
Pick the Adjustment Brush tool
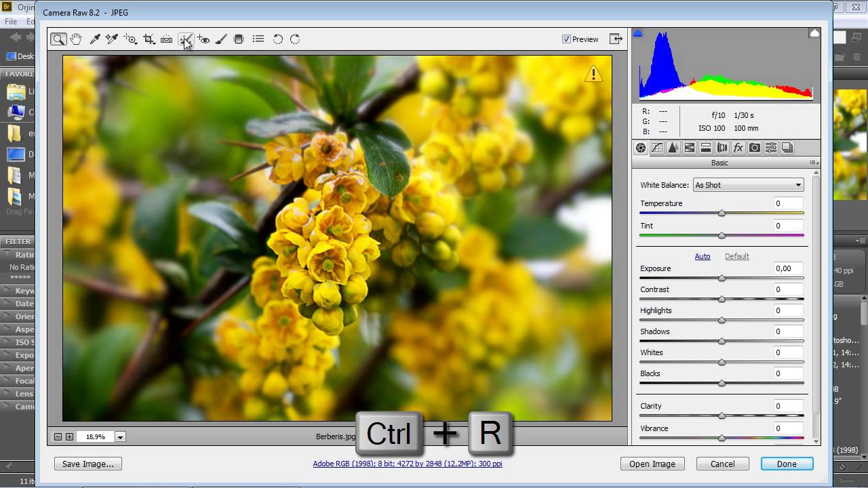221,39
